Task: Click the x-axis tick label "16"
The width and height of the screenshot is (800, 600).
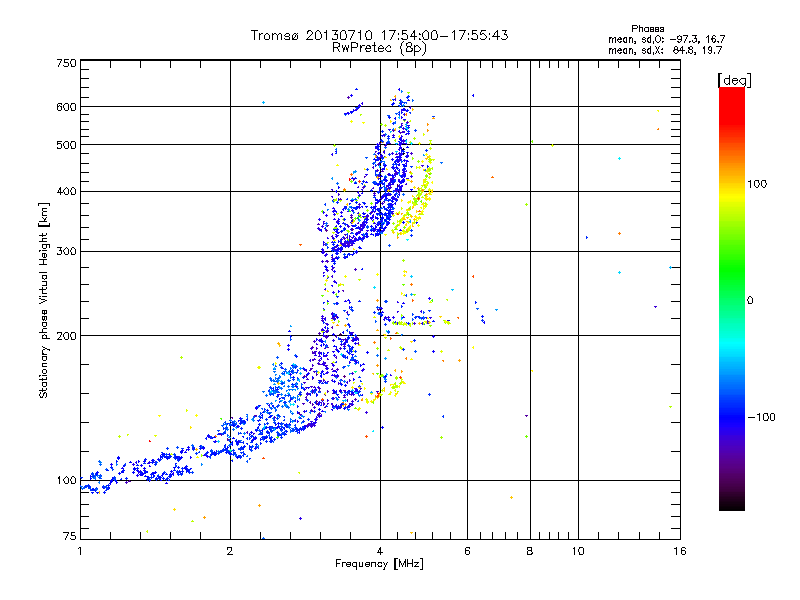Action: (x=680, y=551)
